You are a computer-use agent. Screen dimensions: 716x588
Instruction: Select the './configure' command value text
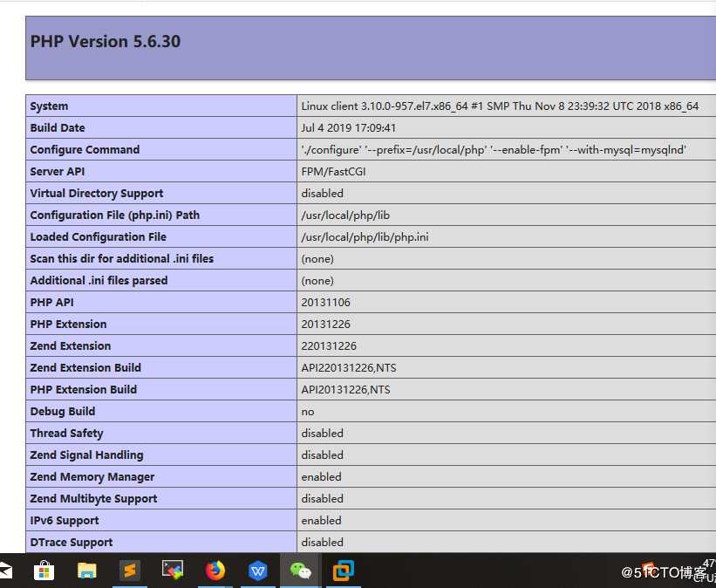[x=494, y=150]
